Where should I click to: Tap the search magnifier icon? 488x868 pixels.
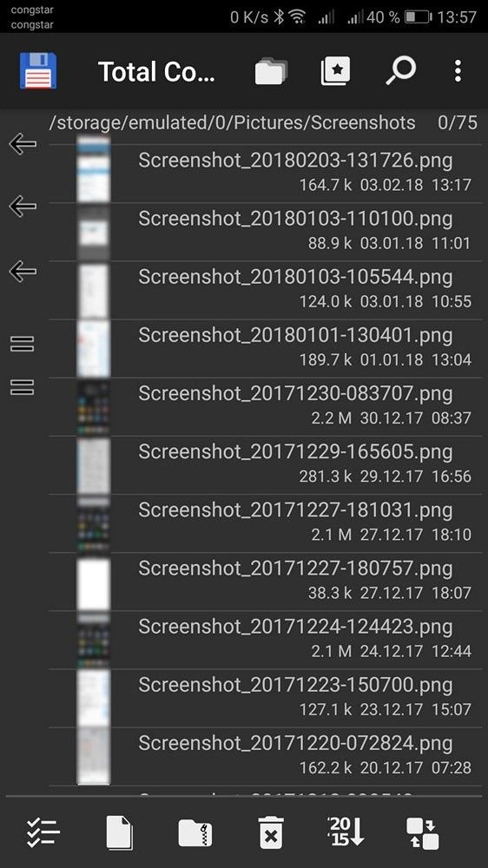coord(400,71)
